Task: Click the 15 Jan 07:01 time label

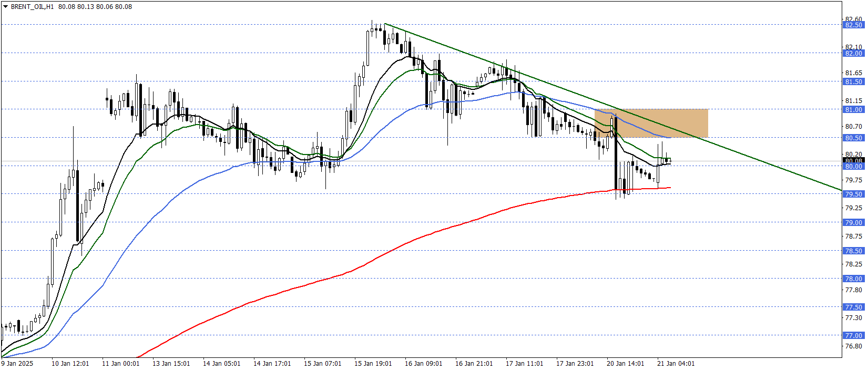Action: pos(322,363)
